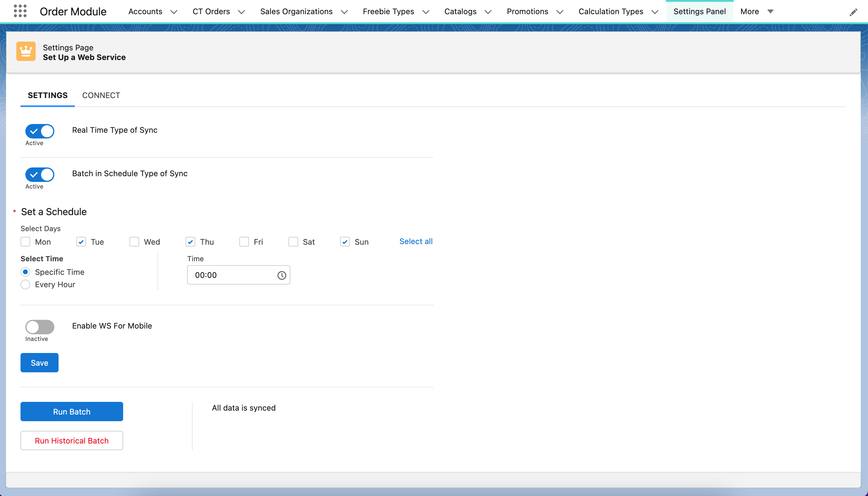Select the Every Hour radio option
The height and width of the screenshot is (496, 868).
click(25, 285)
